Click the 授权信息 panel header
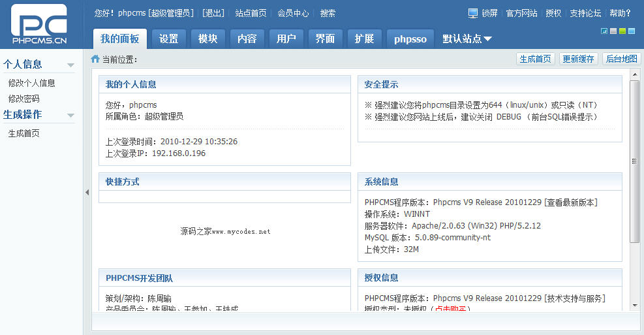 click(489, 278)
